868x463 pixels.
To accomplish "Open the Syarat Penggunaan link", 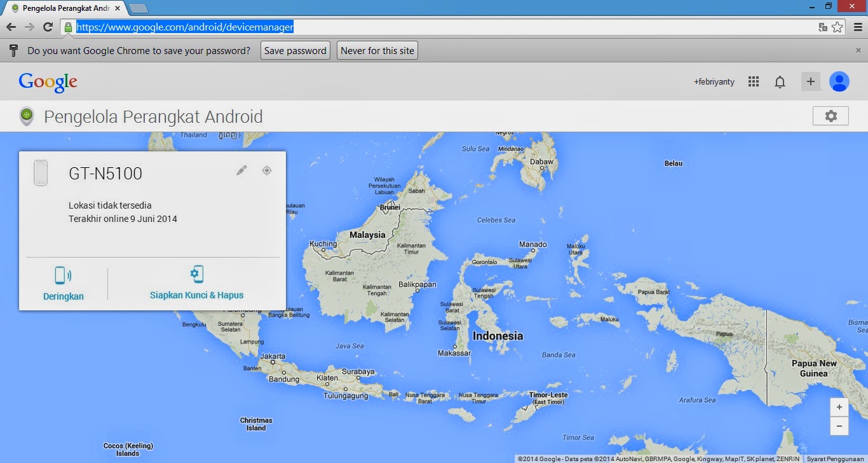I will (x=835, y=459).
